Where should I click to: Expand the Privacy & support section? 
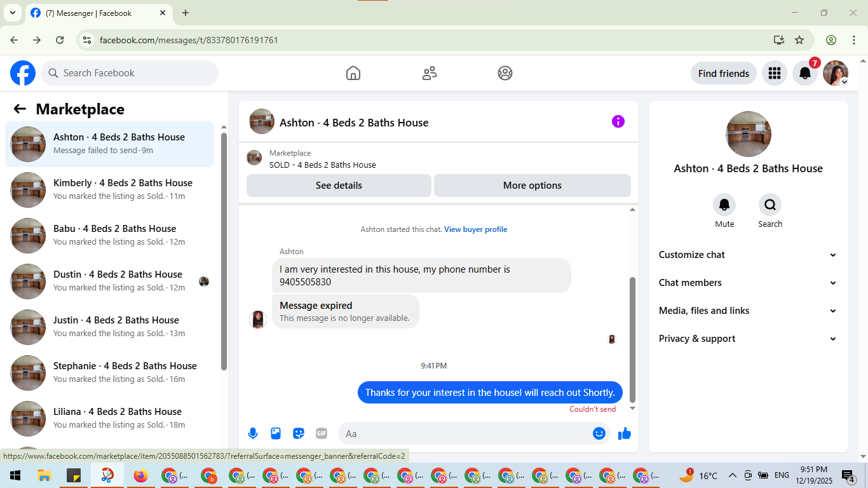coord(749,339)
